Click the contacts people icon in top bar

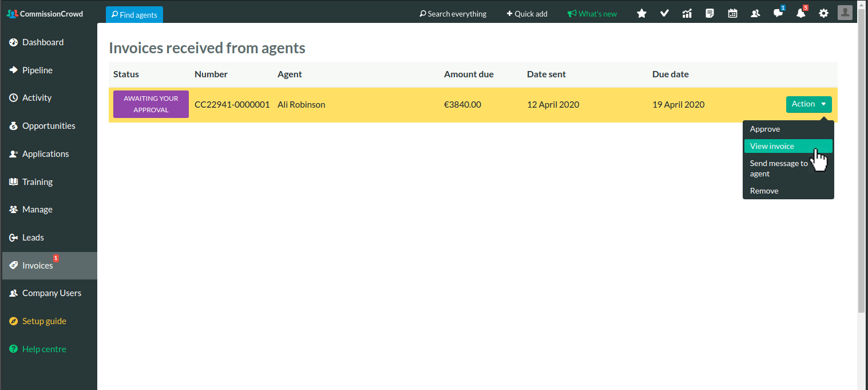click(x=755, y=13)
